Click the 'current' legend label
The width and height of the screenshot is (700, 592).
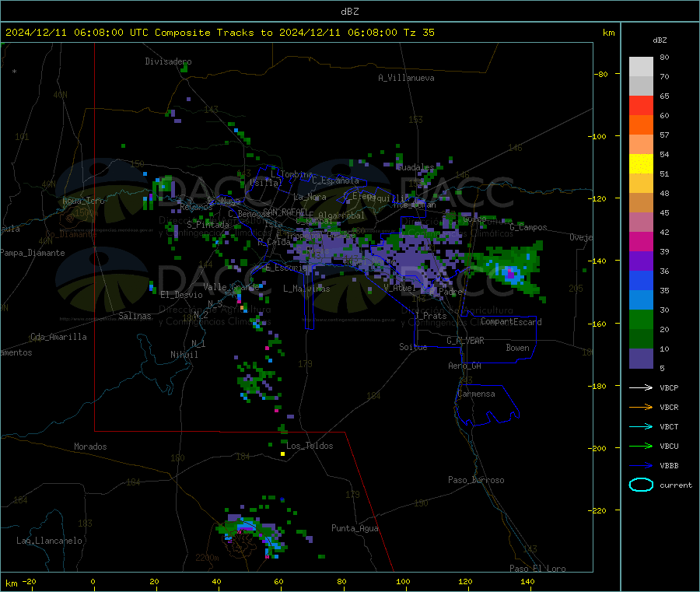[x=676, y=485]
